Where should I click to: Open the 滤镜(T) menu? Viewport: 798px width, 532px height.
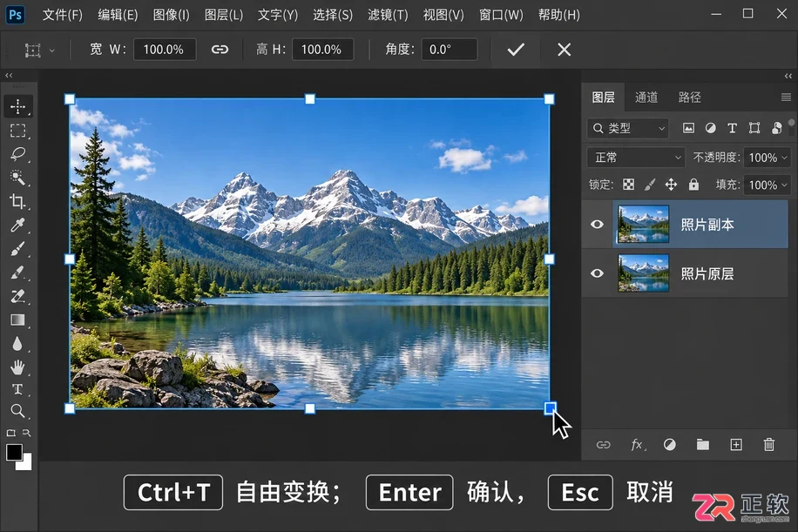388,15
